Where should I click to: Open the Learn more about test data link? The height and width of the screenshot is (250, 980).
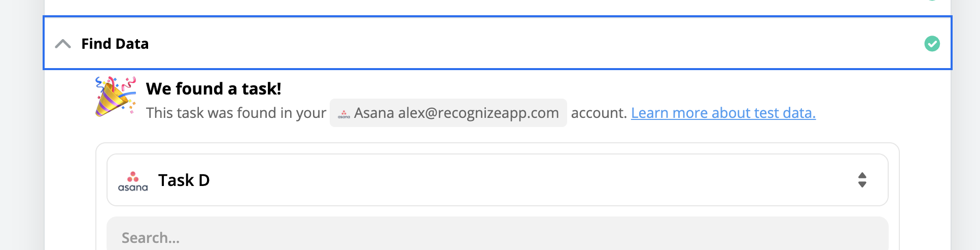pos(723,113)
